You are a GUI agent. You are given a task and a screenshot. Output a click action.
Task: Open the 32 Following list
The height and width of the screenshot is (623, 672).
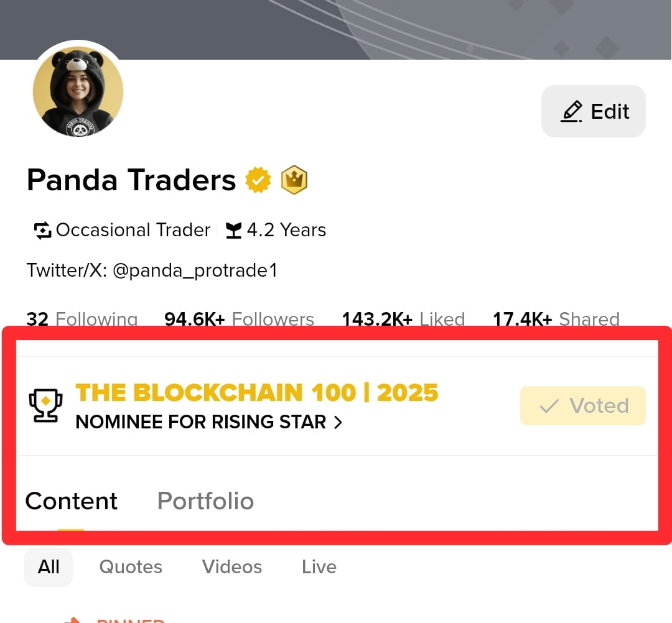82,319
